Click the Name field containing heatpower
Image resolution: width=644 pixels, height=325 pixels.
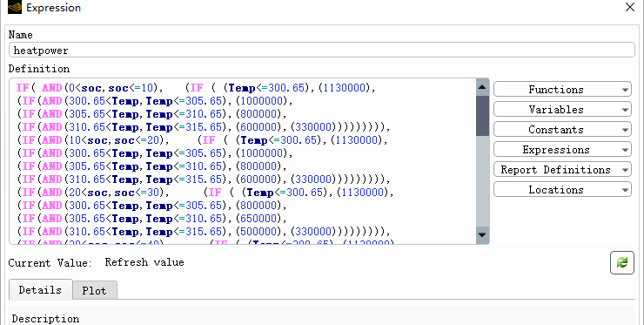coord(322,51)
